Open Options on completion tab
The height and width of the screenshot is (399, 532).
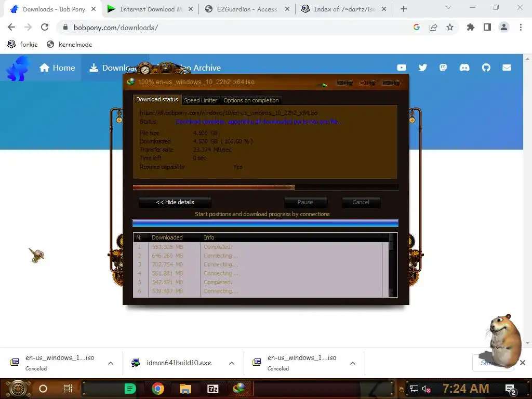point(251,100)
